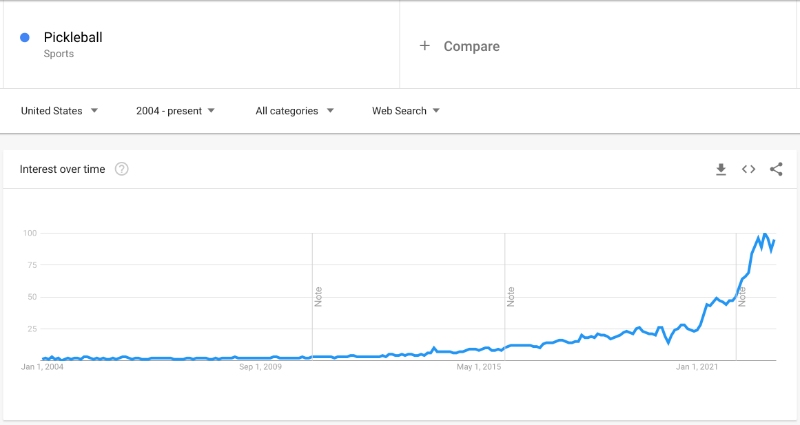This screenshot has width=800, height=425.
Task: Click the Jan 1, 2021 axis label
Action: pyautogui.click(x=697, y=368)
